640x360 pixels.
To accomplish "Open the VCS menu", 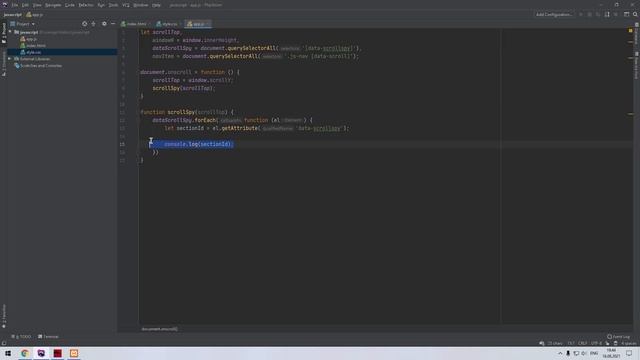I will [126, 5].
